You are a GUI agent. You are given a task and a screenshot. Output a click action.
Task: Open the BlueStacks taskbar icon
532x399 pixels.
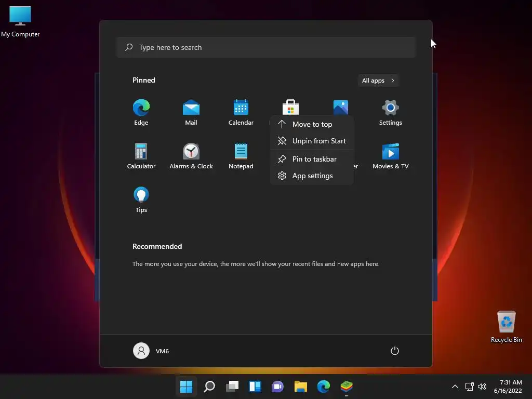347,387
